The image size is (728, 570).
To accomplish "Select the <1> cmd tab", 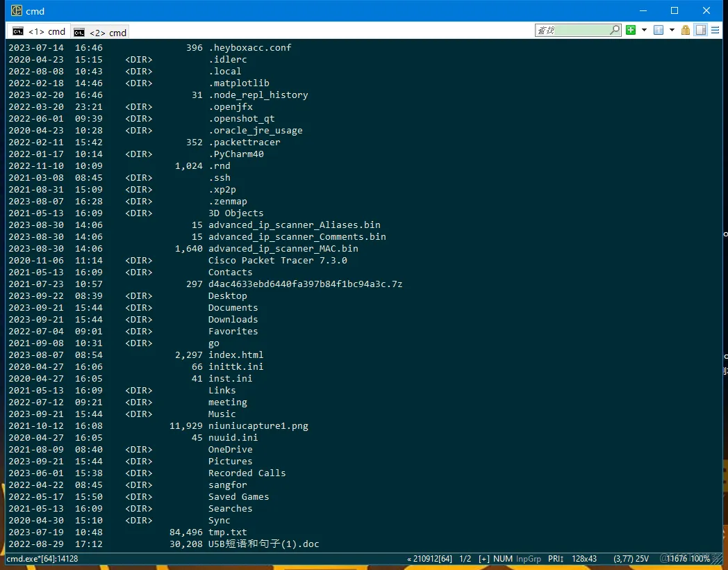I will pos(39,31).
